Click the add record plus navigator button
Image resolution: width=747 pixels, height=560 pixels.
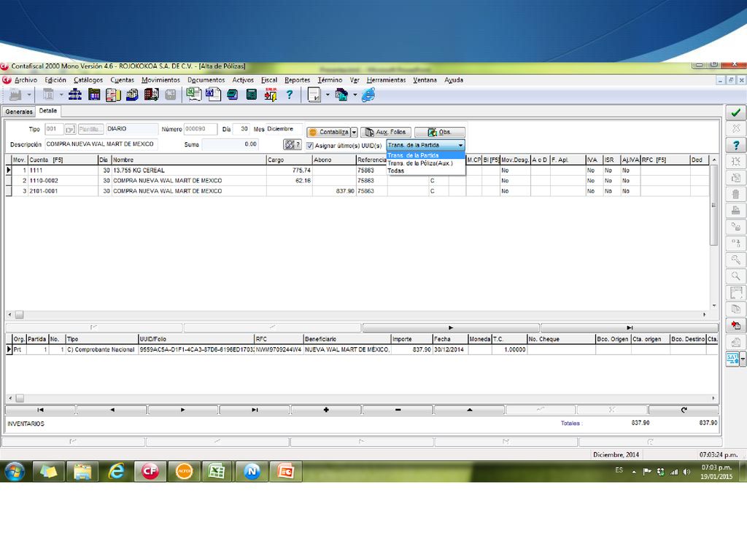tap(326, 410)
